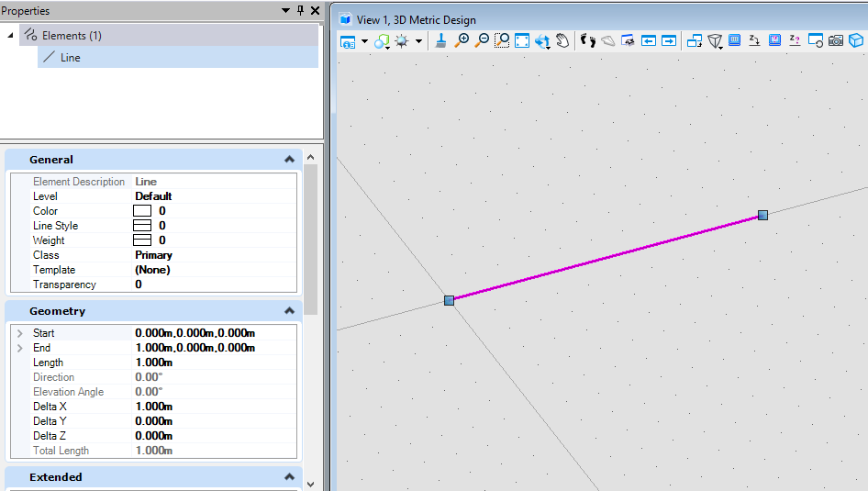Image resolution: width=868 pixels, height=491 pixels.
Task: Click the Delta Z value
Action: (153, 436)
